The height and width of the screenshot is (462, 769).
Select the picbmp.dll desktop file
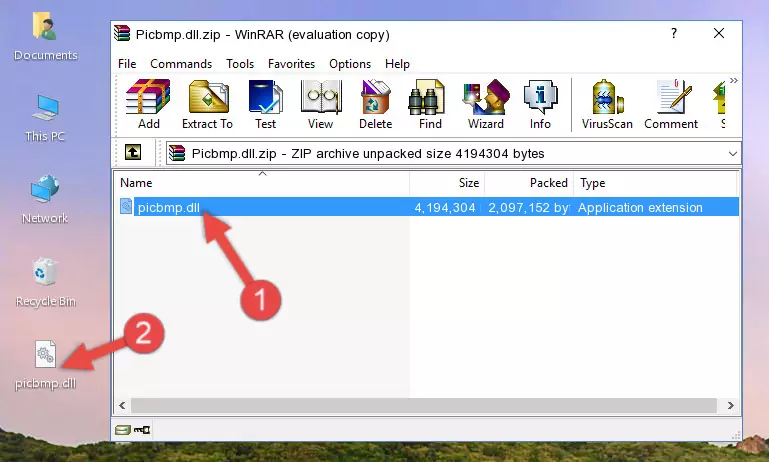point(46,365)
